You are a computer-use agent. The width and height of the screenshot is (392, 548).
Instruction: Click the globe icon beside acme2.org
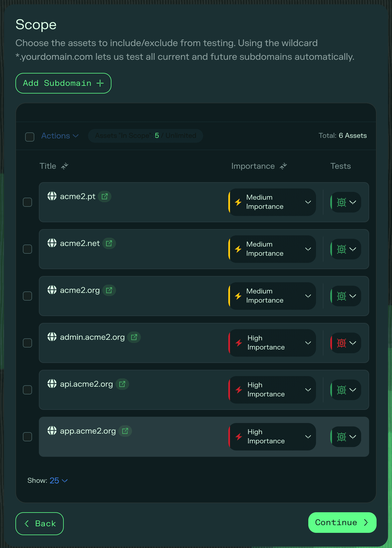point(52,290)
